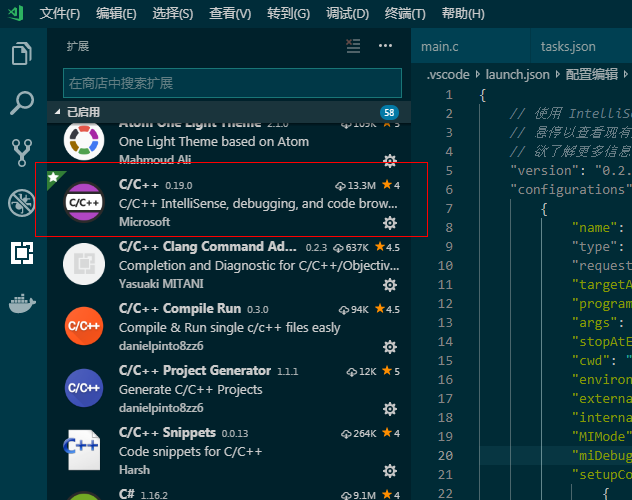Click the extension marketplace search box
Screen dimensions: 632x500
(x=232, y=83)
